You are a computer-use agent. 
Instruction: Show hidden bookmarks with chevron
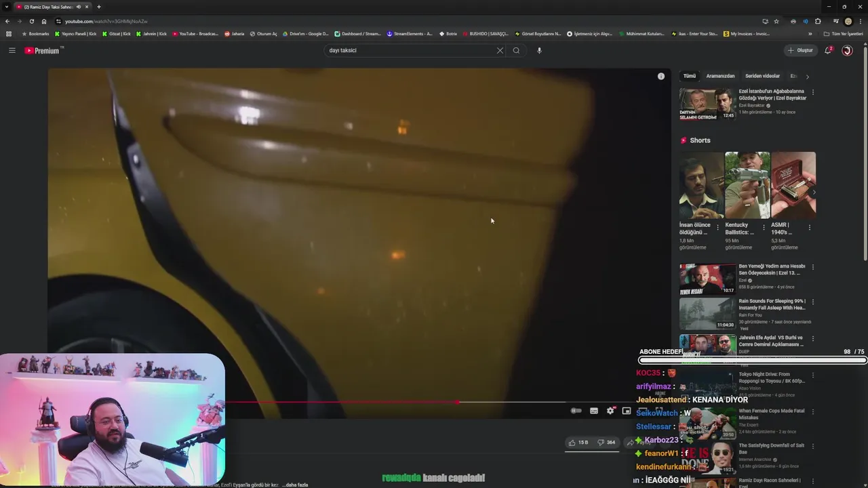[810, 34]
